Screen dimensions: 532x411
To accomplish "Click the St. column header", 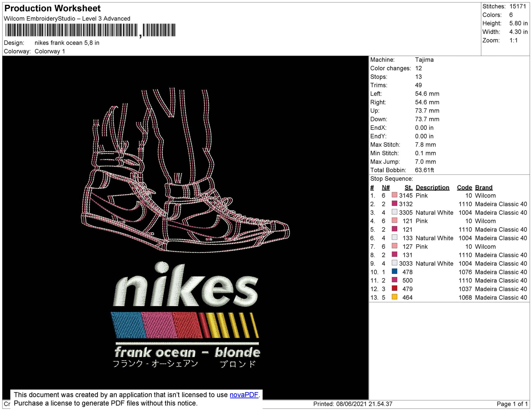I will [x=408, y=187].
